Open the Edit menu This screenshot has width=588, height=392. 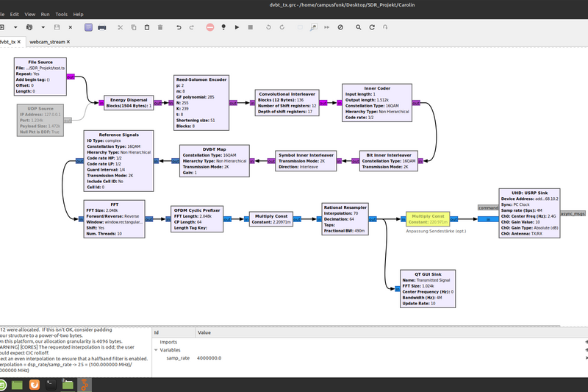pos(15,14)
